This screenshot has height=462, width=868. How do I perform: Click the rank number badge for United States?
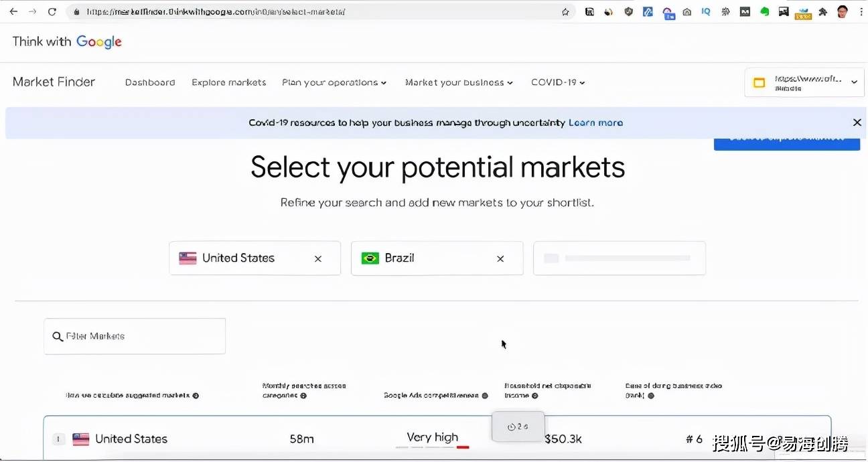tap(58, 439)
